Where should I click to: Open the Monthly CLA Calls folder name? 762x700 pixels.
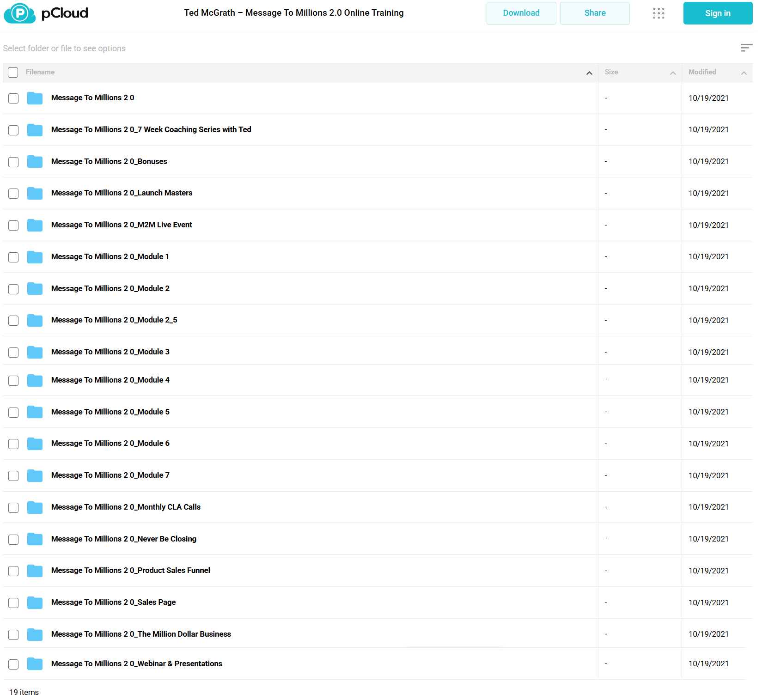[126, 507]
